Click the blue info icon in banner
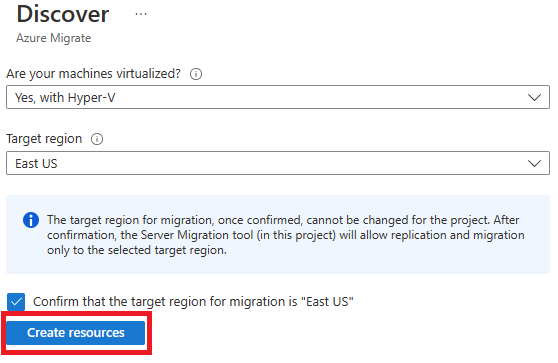 tap(31, 220)
